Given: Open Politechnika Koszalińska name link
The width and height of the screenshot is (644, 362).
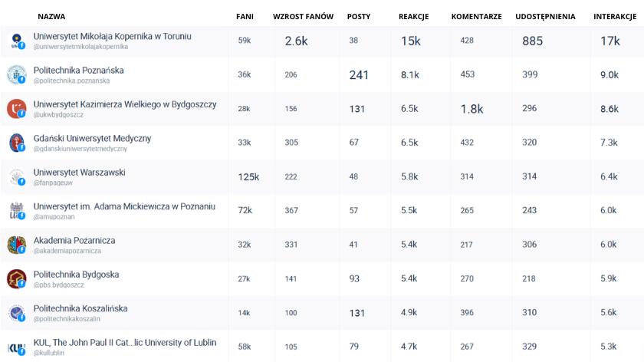Looking at the screenshot, I should coord(80,308).
